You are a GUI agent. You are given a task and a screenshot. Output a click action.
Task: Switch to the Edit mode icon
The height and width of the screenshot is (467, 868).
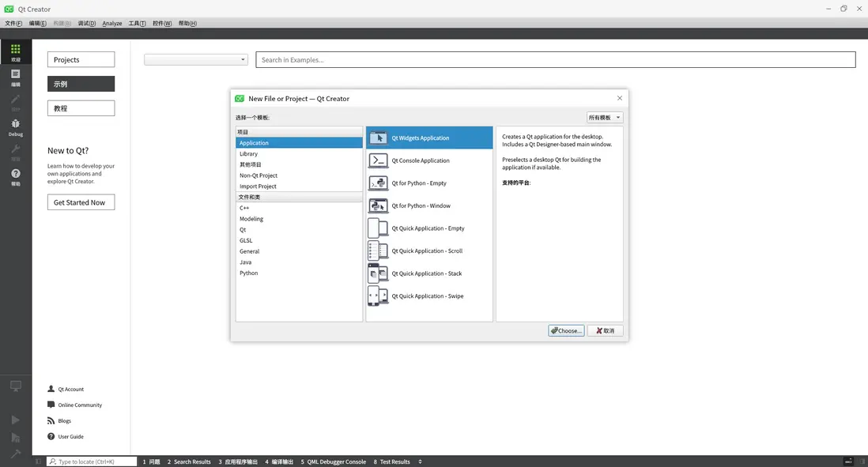tap(16, 74)
